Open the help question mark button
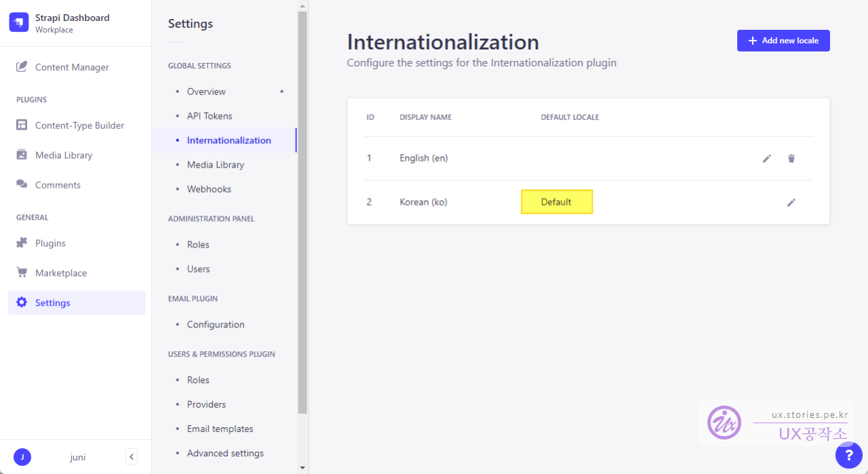Image resolution: width=868 pixels, height=474 pixels. point(849,455)
